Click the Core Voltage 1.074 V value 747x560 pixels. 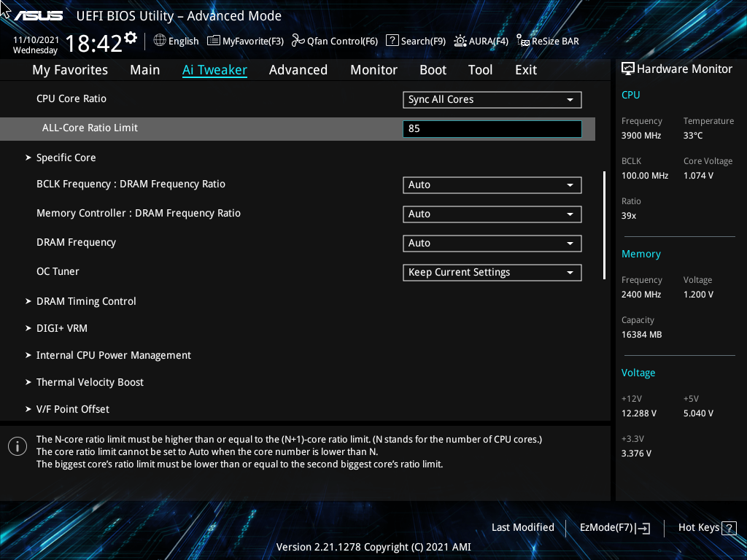(698, 176)
